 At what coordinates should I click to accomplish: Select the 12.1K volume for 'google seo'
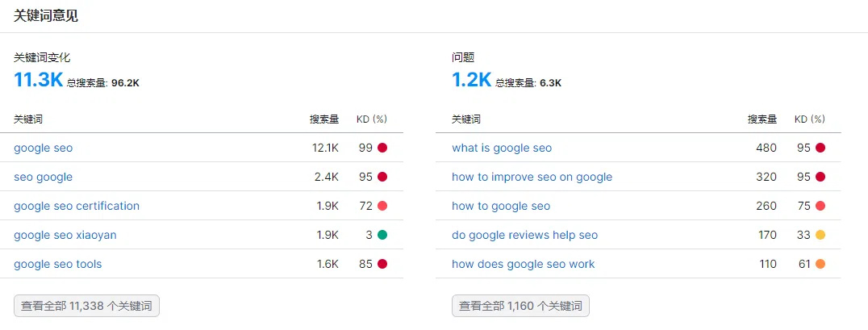tap(326, 148)
